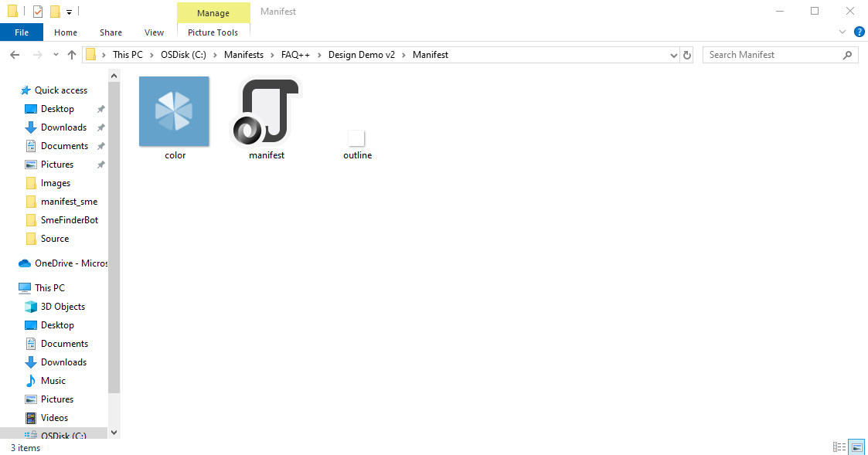868x455 pixels.
Task: Open the manifest_sme folder in navigation pane
Action: pyautogui.click(x=69, y=202)
